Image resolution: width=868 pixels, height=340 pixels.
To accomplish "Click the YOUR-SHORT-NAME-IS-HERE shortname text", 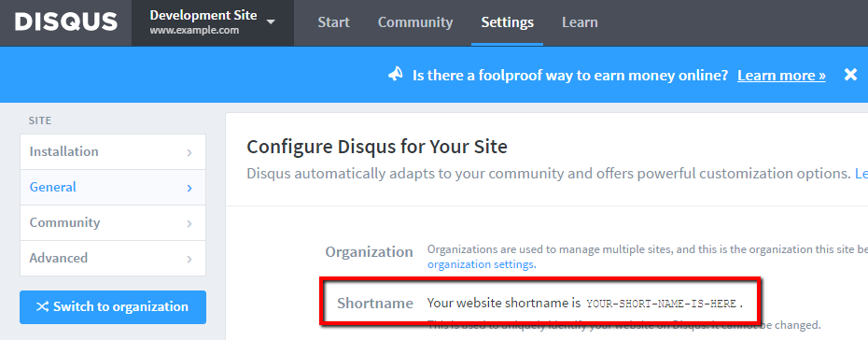I will coord(662,304).
